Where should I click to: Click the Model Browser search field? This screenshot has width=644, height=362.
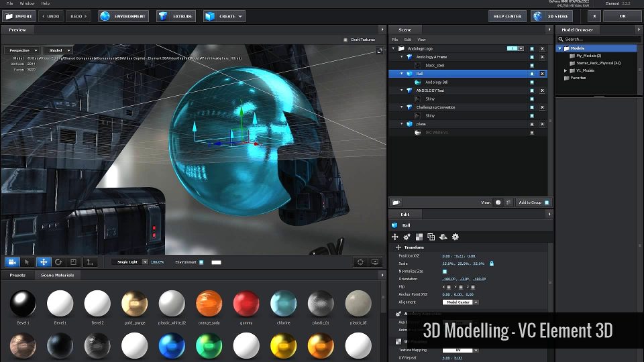tap(599, 40)
